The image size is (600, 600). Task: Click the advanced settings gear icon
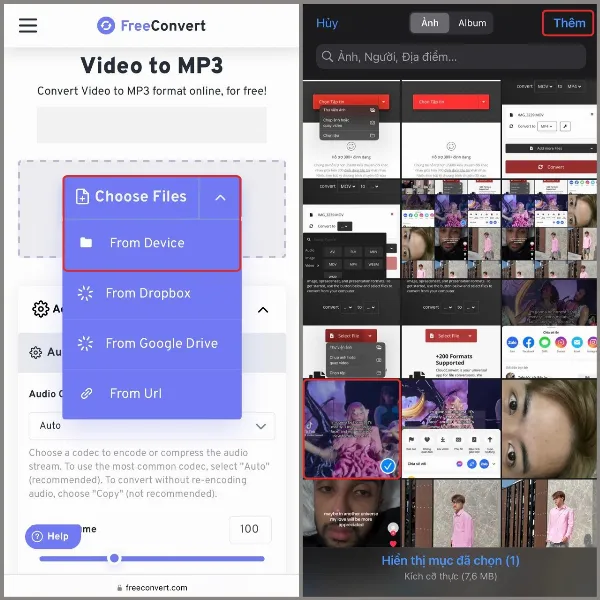41,309
